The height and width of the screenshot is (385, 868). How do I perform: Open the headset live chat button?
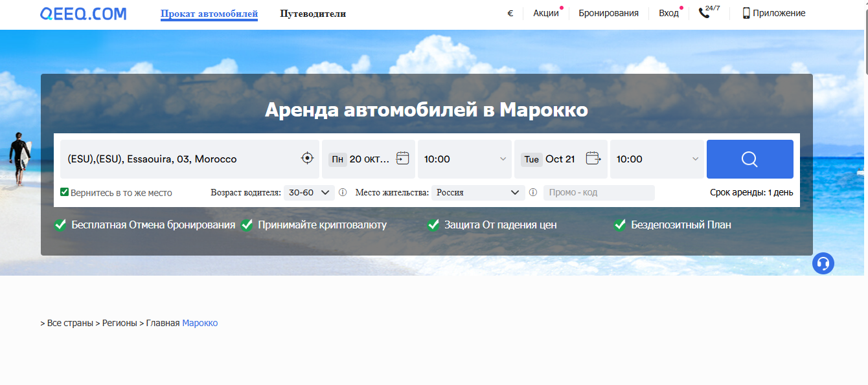click(823, 263)
